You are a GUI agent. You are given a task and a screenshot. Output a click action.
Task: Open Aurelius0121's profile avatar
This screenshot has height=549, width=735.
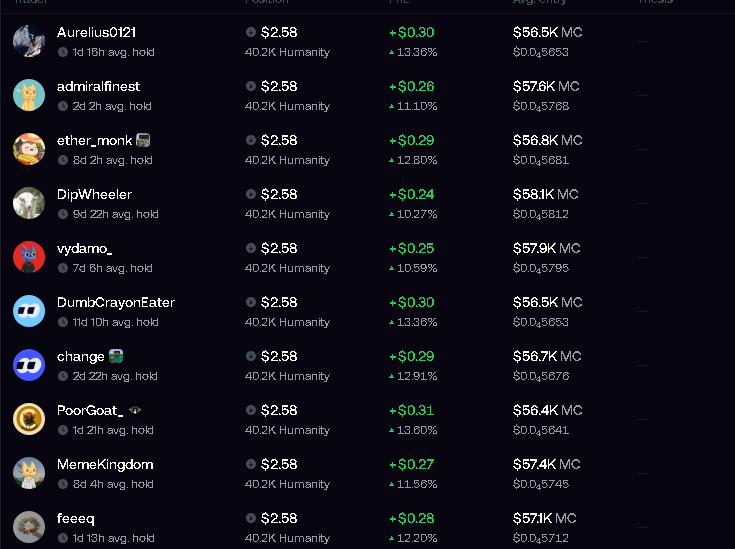pyautogui.click(x=29, y=41)
